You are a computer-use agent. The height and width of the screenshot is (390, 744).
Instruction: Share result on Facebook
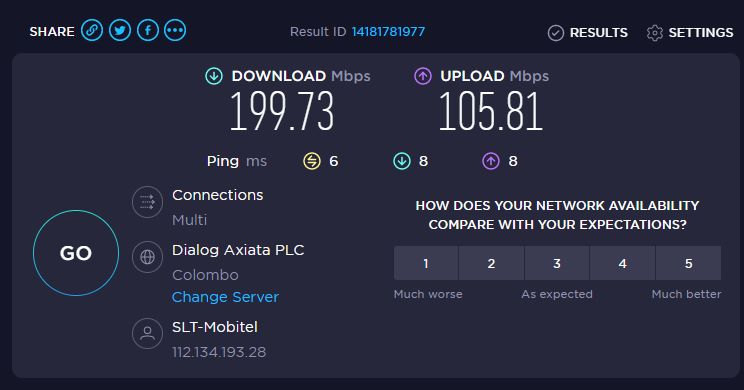[148, 31]
